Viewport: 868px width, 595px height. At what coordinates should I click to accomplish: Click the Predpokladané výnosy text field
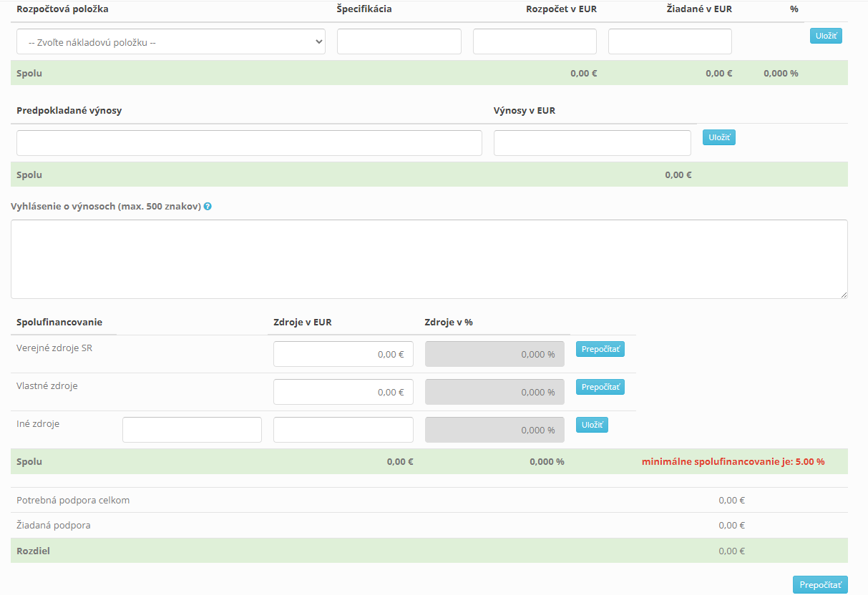pos(249,143)
